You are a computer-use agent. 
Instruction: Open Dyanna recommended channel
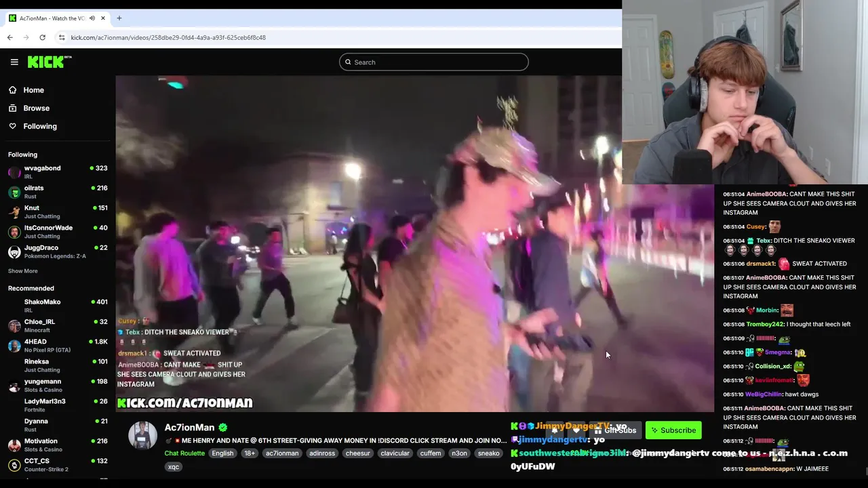[x=58, y=425]
